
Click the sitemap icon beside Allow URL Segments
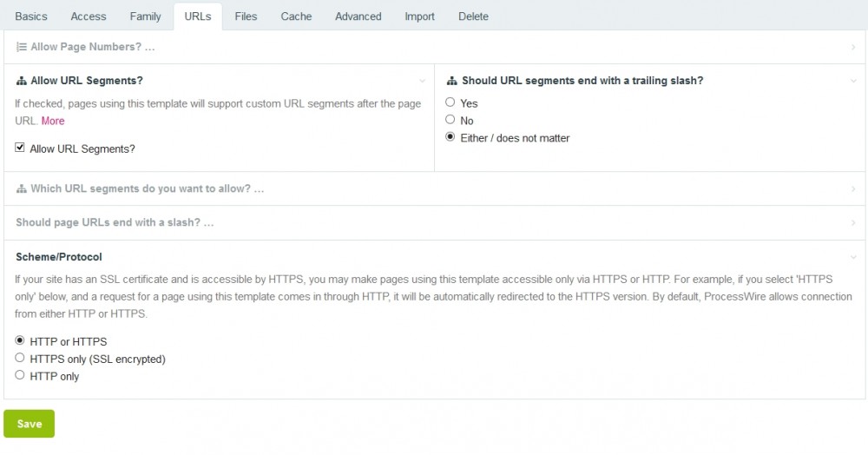point(22,81)
